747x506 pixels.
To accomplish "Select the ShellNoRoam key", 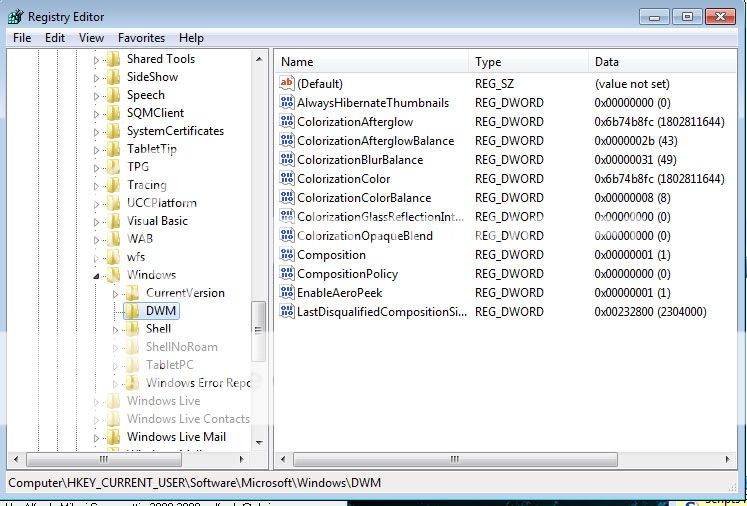I will point(182,347).
